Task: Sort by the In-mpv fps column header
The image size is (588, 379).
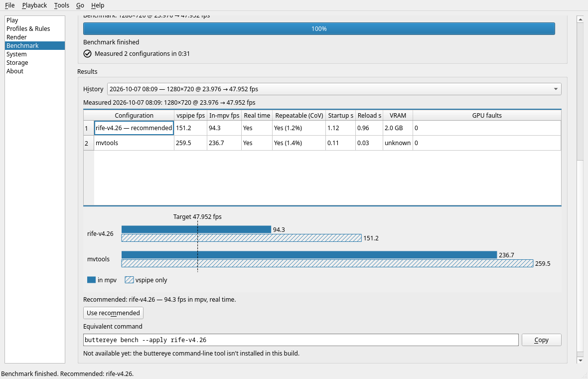Action: [x=224, y=115]
